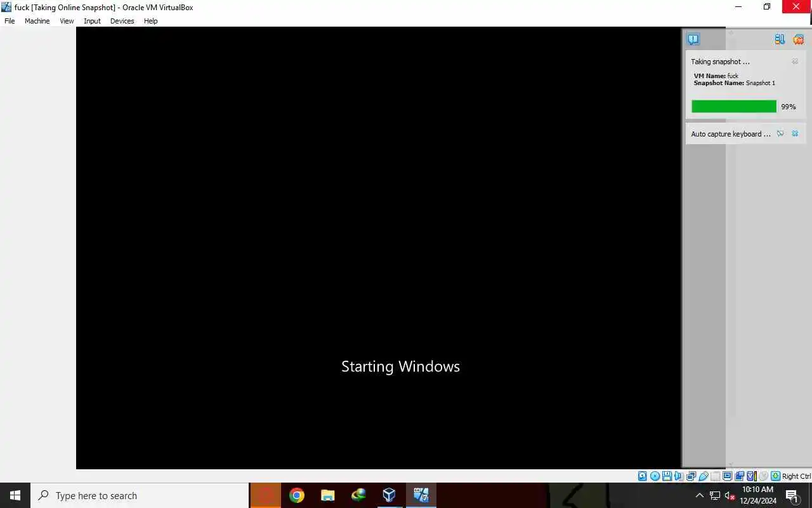Open File Explorer from the taskbar
The width and height of the screenshot is (812, 508).
click(x=327, y=495)
